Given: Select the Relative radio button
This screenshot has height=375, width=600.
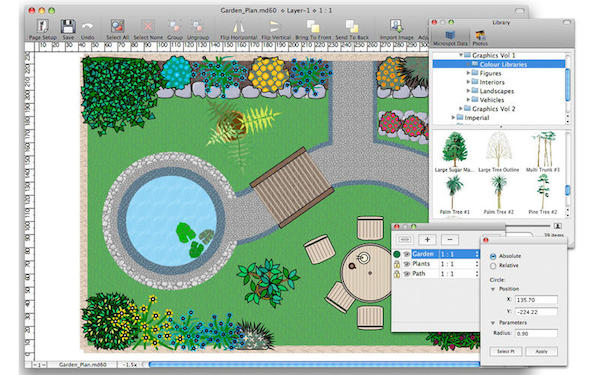Looking at the screenshot, I should [493, 266].
